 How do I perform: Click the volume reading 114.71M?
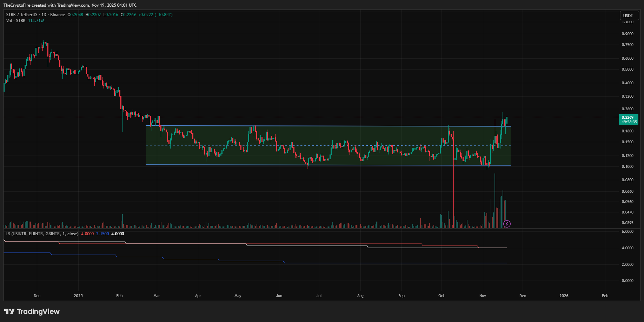click(36, 21)
